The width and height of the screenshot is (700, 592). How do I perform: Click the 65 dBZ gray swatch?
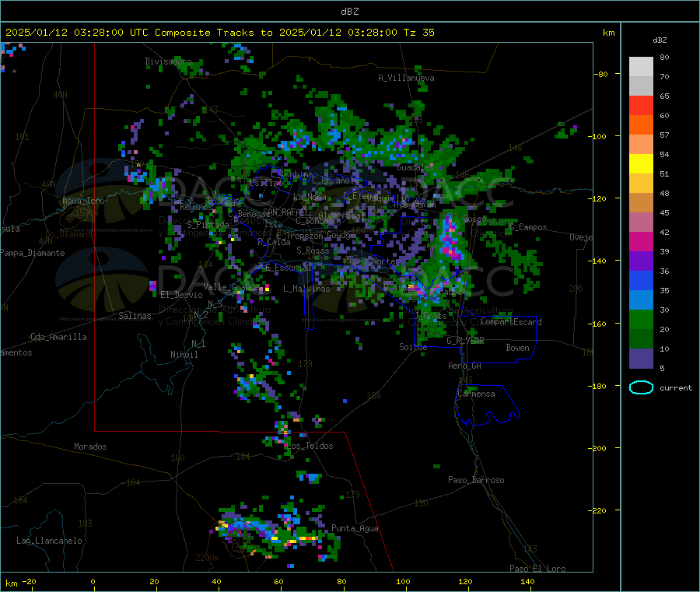[x=641, y=86]
